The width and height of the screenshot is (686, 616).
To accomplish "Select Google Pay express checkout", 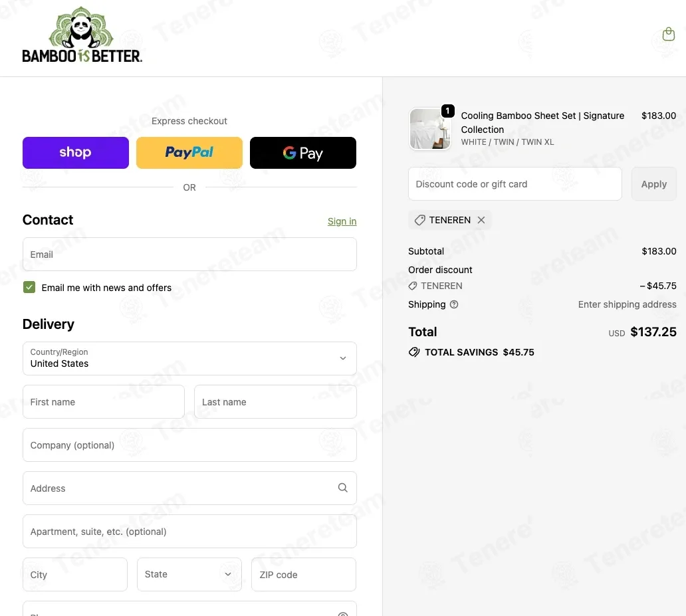I will point(303,153).
